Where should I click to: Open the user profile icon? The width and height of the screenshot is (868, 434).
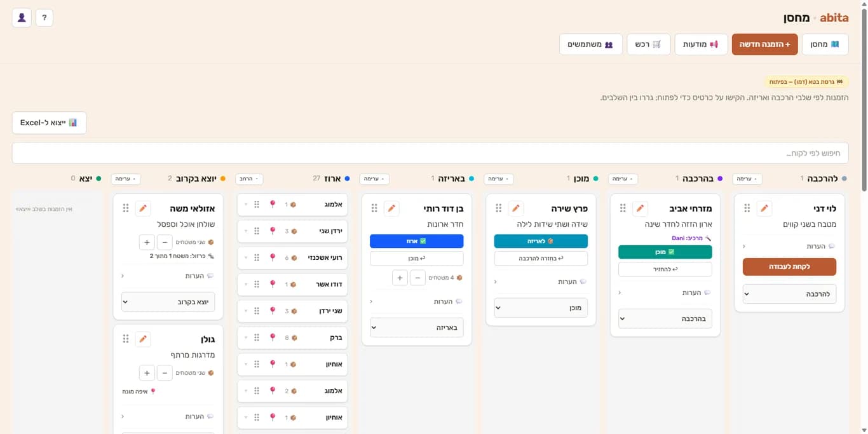[x=22, y=18]
